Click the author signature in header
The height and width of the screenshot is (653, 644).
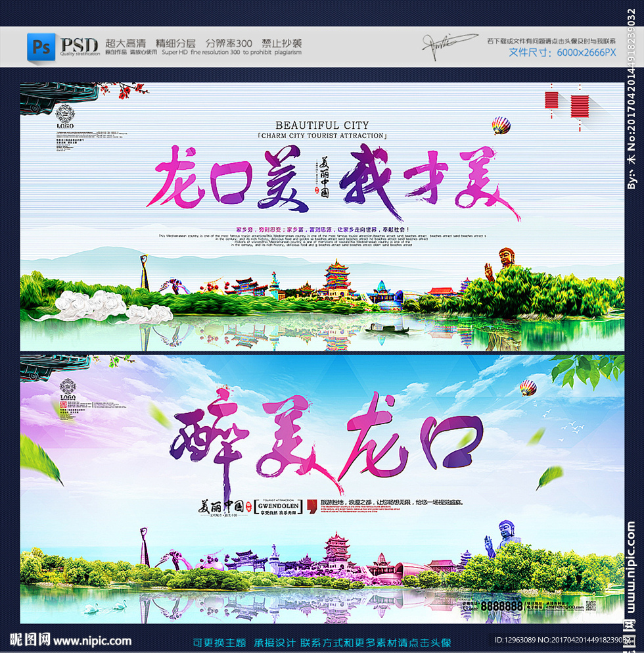tap(449, 45)
